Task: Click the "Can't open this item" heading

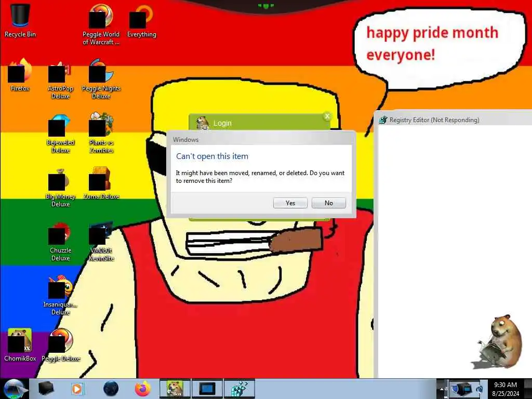Action: [x=212, y=156]
